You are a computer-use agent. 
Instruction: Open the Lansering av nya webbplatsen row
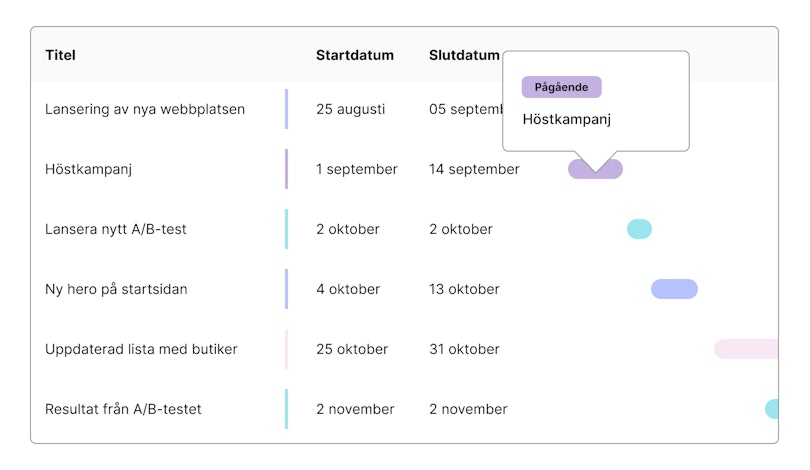[145, 109]
